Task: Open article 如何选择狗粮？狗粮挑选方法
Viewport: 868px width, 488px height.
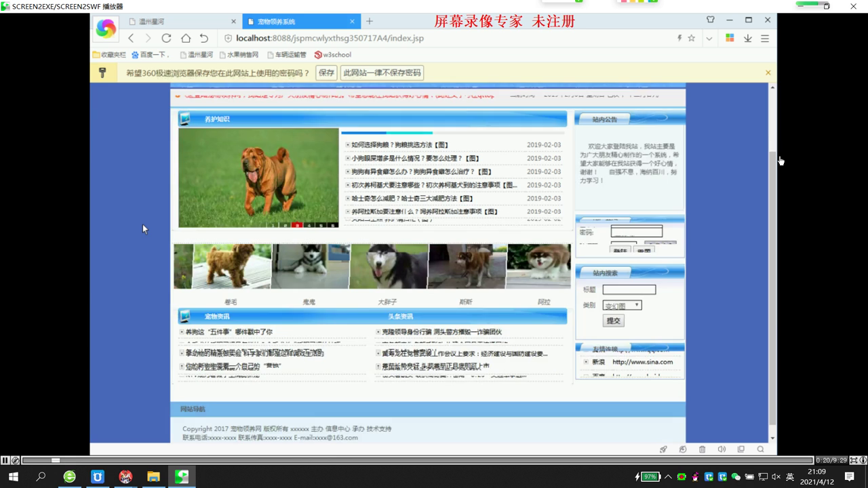Action: coord(400,145)
